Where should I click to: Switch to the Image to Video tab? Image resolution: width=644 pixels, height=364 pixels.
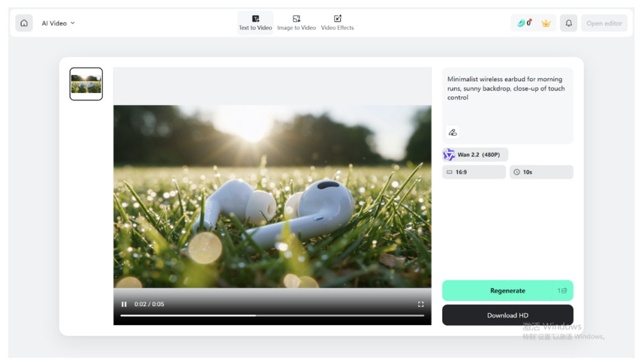(296, 23)
